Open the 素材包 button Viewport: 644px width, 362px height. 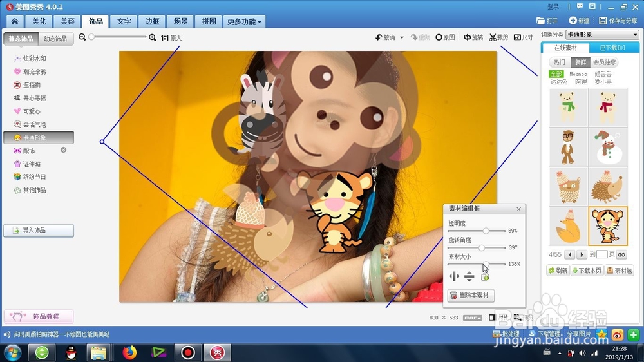tap(620, 271)
